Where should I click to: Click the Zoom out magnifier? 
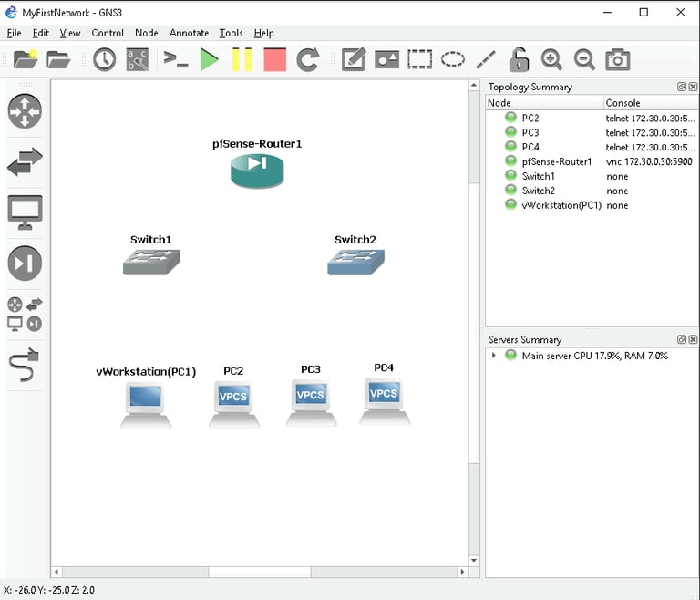tap(585, 59)
